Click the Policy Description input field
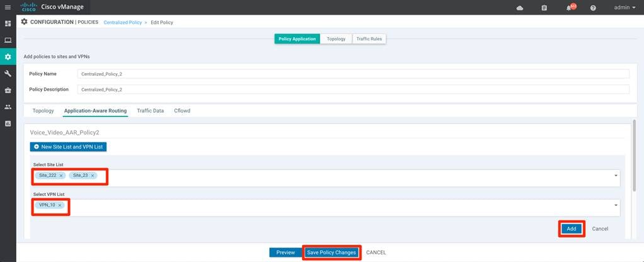Image resolution: width=644 pixels, height=262 pixels. point(353,89)
